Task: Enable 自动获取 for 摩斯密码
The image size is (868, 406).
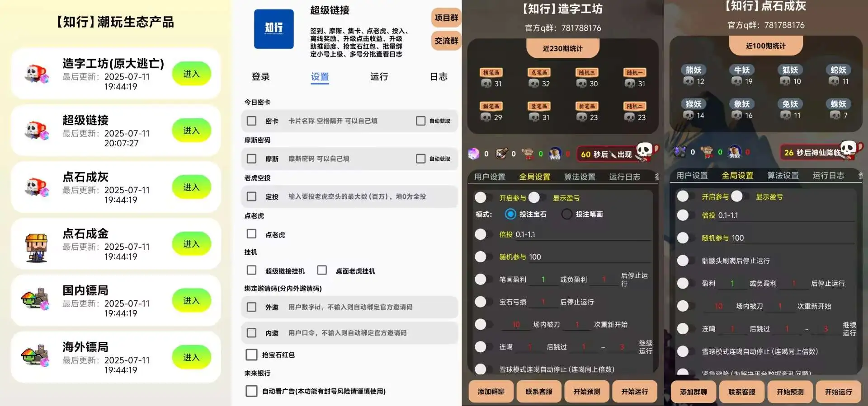Action: point(421,159)
